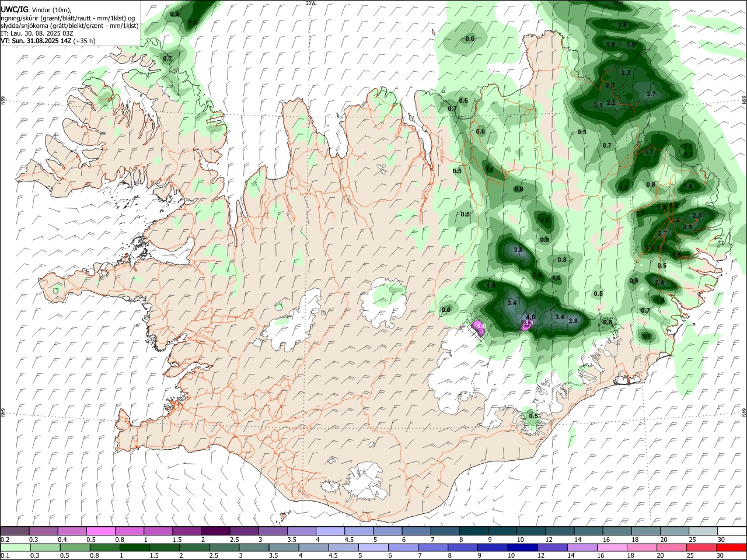Click the bright red 30+ rain scale swatch
The width and height of the screenshot is (747, 560).
coord(731,547)
